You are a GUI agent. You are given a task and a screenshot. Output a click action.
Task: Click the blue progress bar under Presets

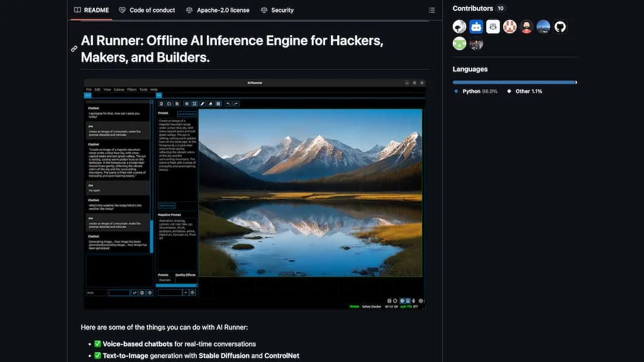tap(177, 285)
